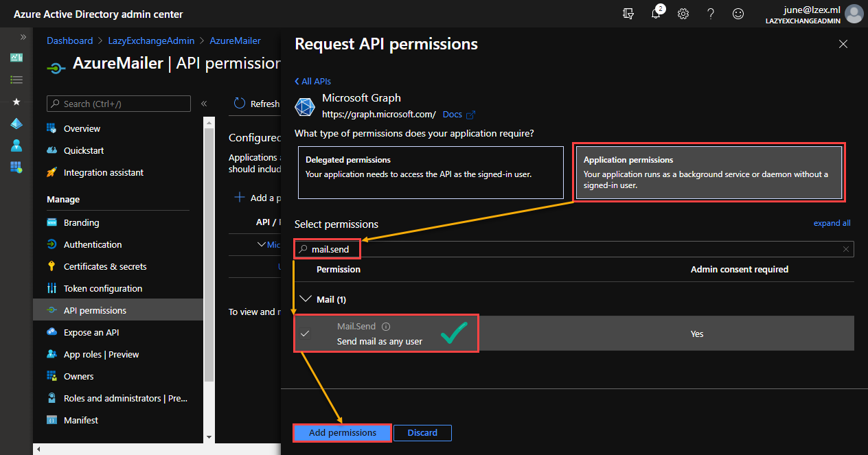Go to LazyExchangeAdmin breadcrumb
Image resolution: width=868 pixels, height=455 pixels.
(151, 40)
